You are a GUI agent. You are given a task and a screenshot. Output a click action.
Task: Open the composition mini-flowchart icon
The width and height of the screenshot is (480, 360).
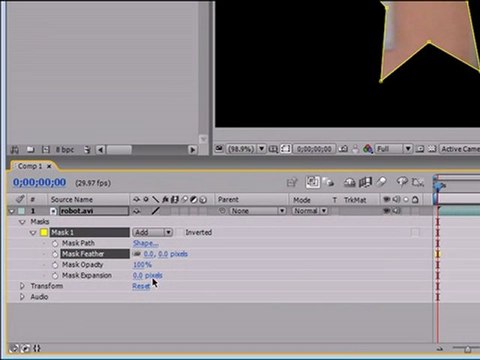[292, 182]
